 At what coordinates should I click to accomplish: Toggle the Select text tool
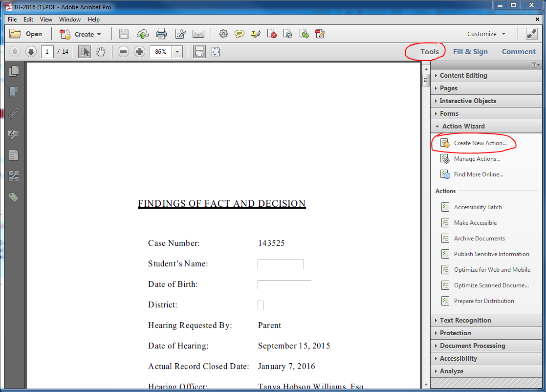point(85,51)
